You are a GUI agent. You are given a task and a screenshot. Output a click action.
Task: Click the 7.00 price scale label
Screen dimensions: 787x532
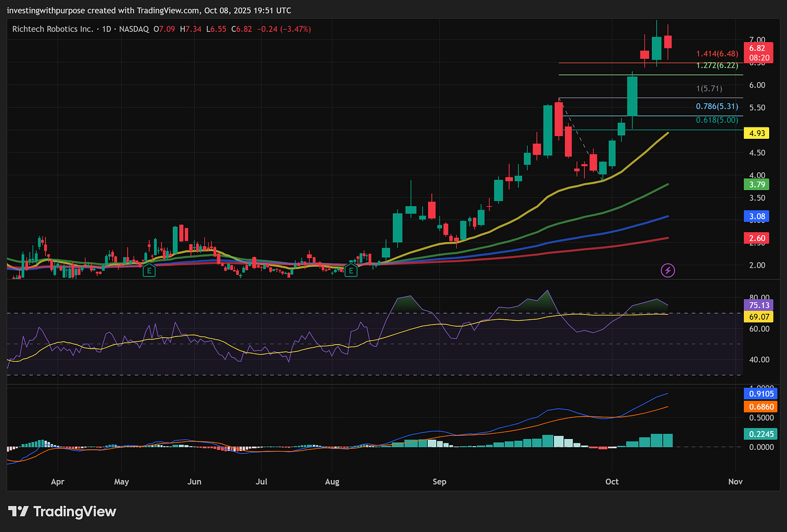pos(757,39)
